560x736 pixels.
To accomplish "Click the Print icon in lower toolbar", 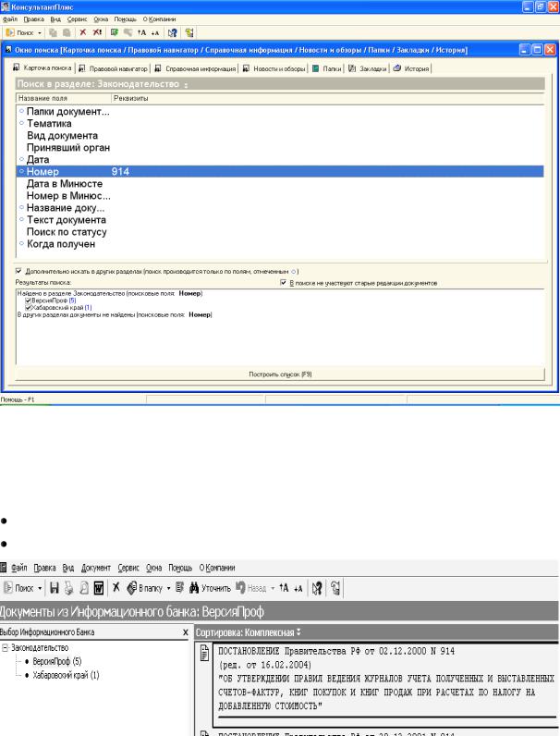I will pyautogui.click(x=69, y=588).
